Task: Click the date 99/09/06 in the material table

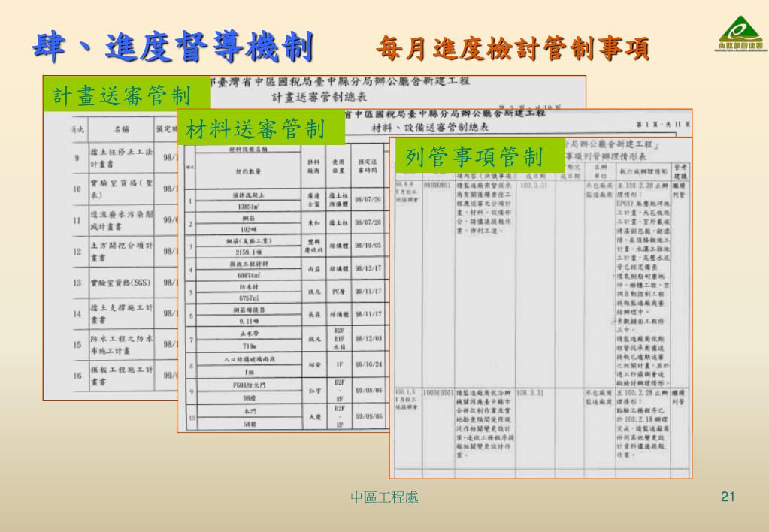Action: pyautogui.click(x=368, y=416)
